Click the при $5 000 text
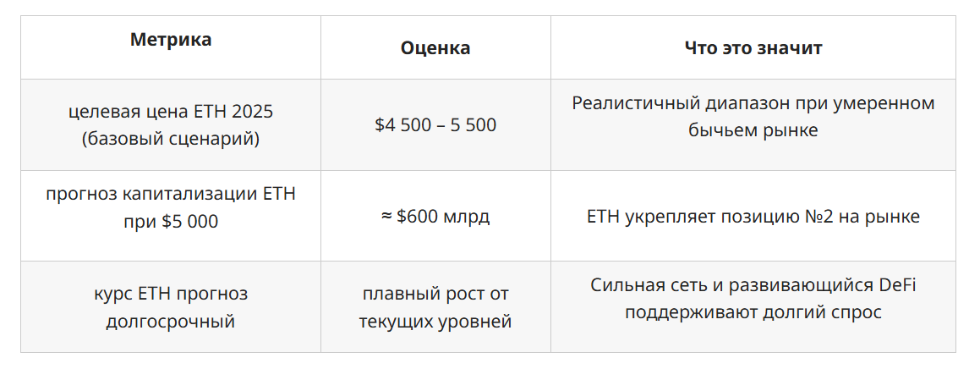 pyautogui.click(x=171, y=222)
